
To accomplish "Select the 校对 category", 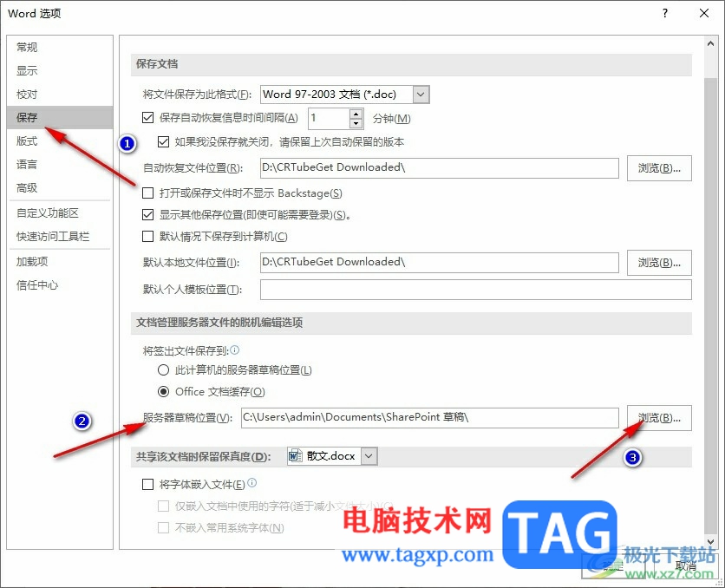I will (60, 95).
